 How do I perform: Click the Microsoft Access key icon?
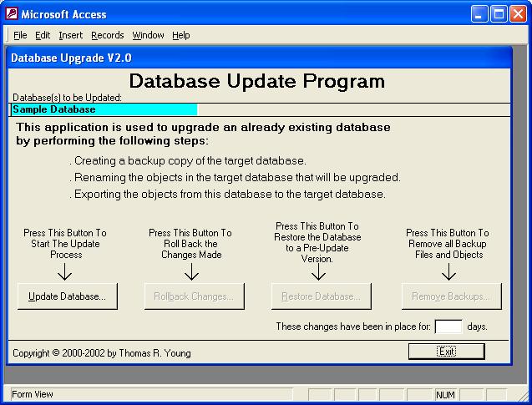12,14
